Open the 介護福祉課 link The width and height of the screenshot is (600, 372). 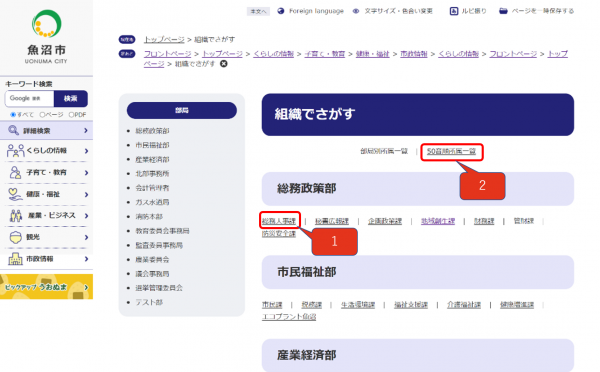[464, 305]
